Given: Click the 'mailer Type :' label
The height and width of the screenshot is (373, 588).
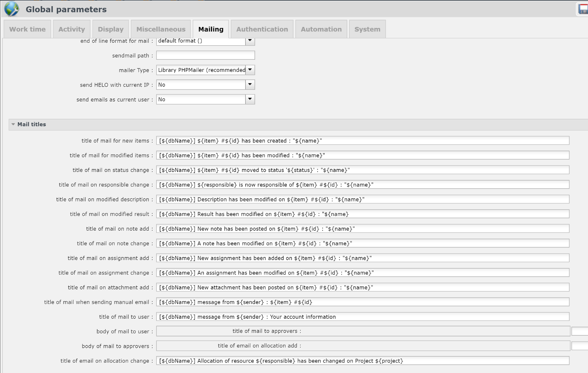Looking at the screenshot, I should tap(136, 70).
